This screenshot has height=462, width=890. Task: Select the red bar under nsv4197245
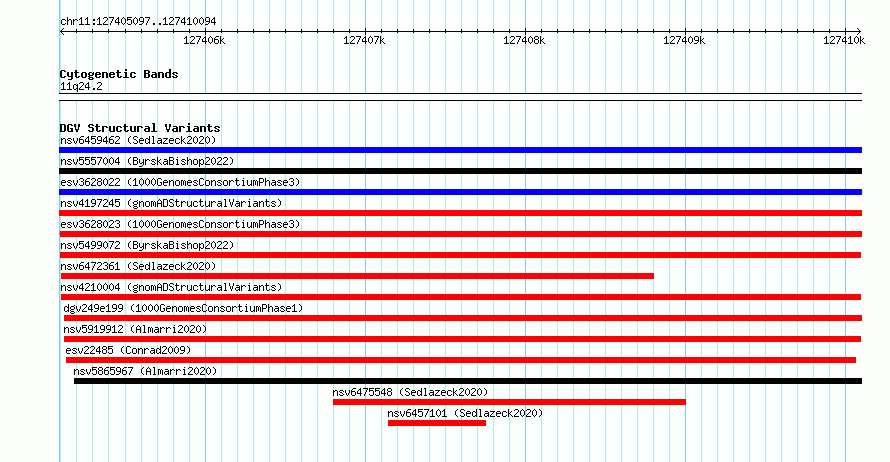tap(460, 213)
